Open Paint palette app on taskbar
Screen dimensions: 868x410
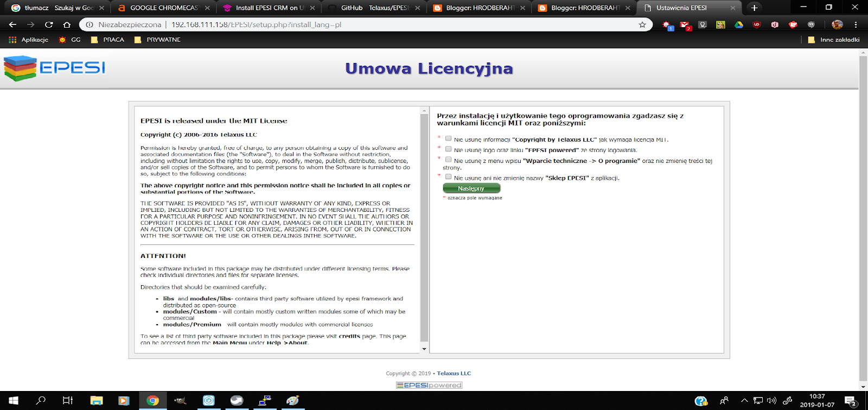click(x=292, y=401)
